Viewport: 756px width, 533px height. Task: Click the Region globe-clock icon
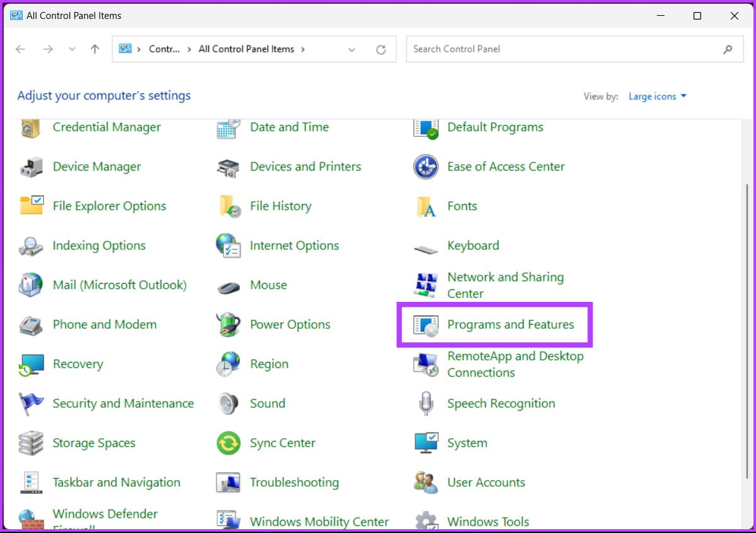228,364
